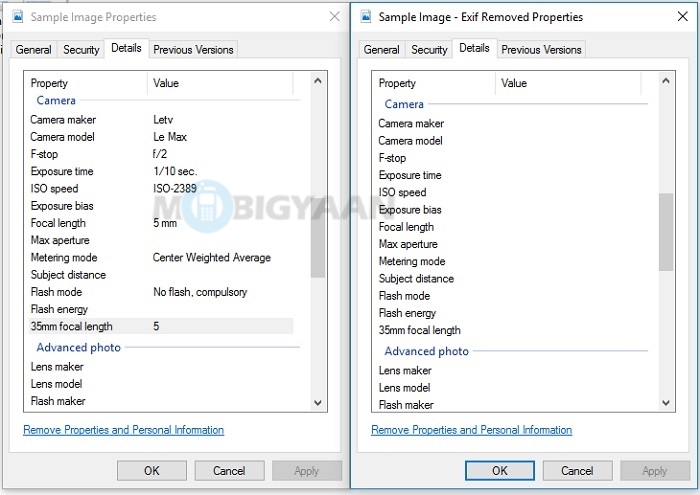
Task: Click 'Camera' group header in Exif Removed Properties
Action: tap(404, 104)
